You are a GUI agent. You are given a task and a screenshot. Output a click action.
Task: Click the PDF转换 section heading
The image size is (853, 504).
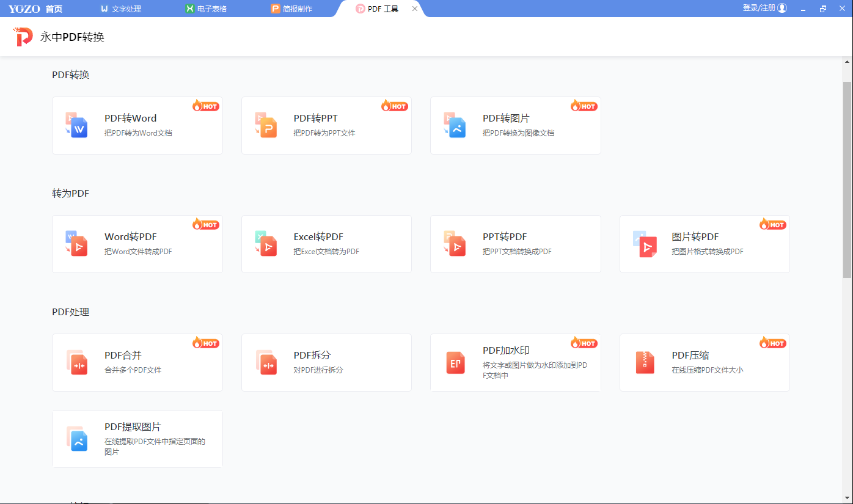(x=71, y=75)
